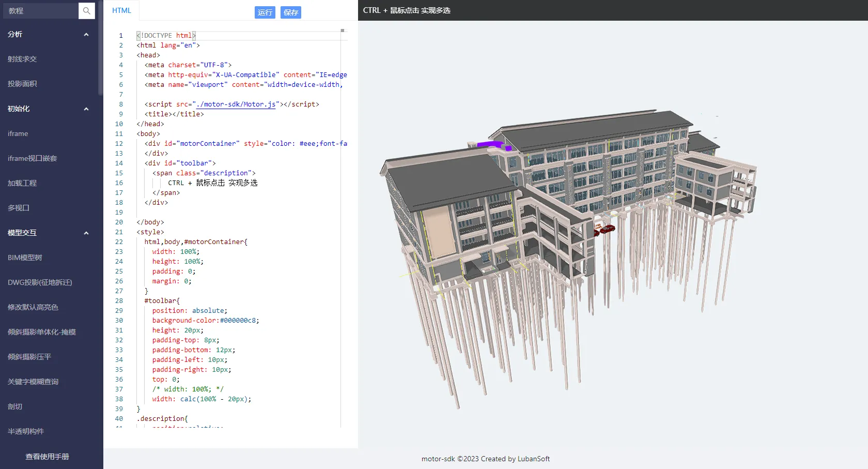The image size is (868, 469).
Task: Click the #toolbar{ selector on line 28
Action: [x=162, y=301]
